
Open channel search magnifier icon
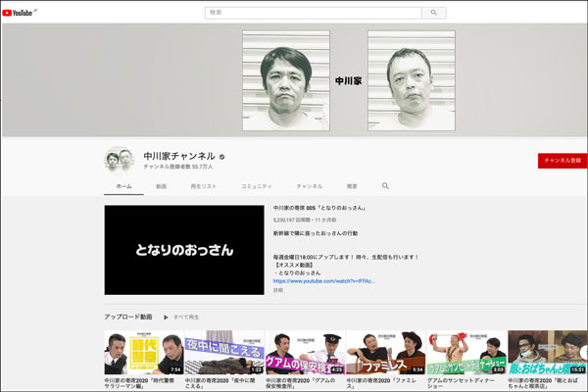pyautogui.click(x=385, y=185)
